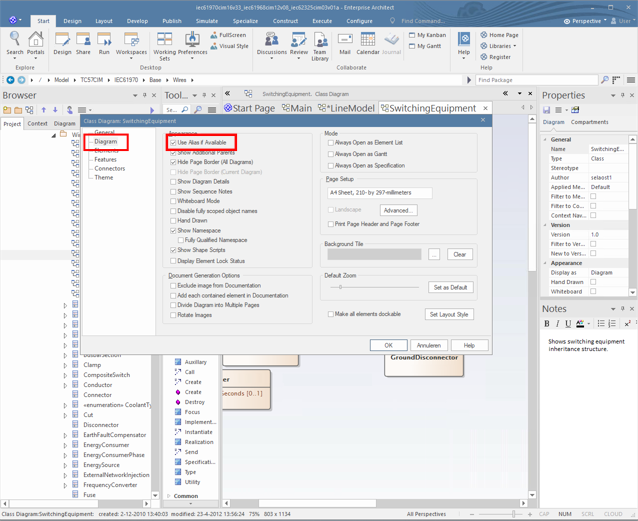Screen dimensions: 638x521
Task: Open the Search tool in ribbon
Action: (15, 44)
